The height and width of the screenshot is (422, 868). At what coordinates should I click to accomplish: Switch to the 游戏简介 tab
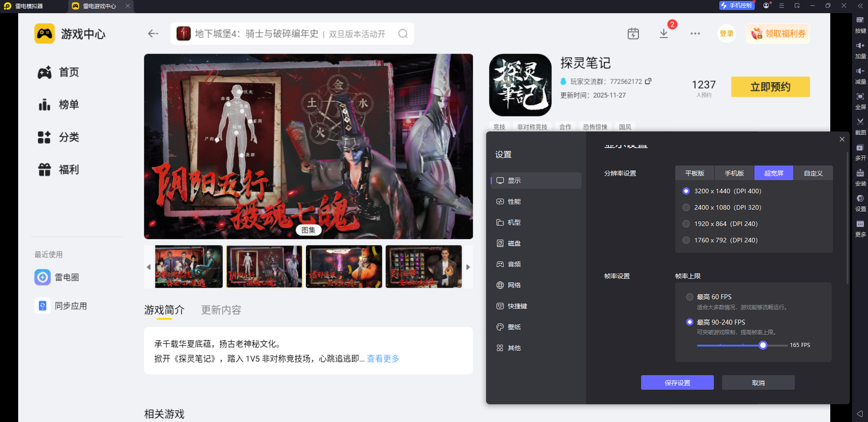pyautogui.click(x=164, y=310)
